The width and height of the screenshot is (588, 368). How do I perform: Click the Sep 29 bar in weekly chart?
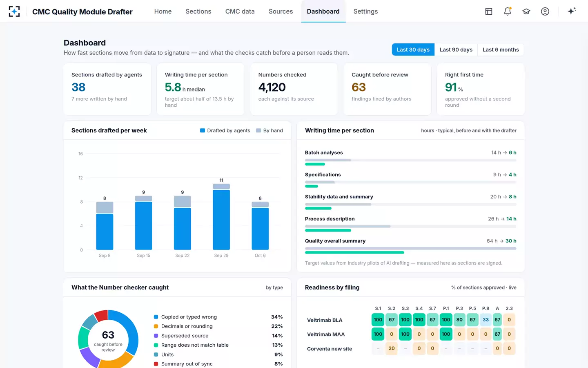(221, 217)
